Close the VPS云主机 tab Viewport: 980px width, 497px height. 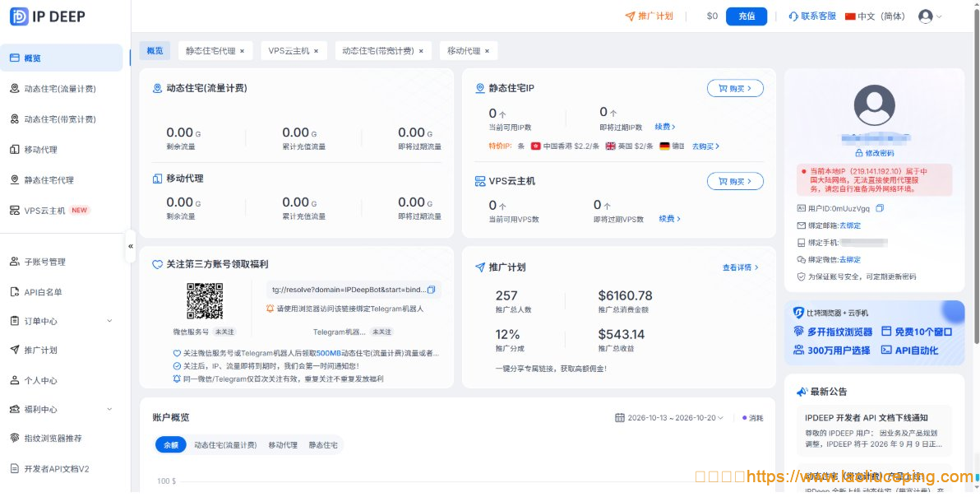pos(317,51)
